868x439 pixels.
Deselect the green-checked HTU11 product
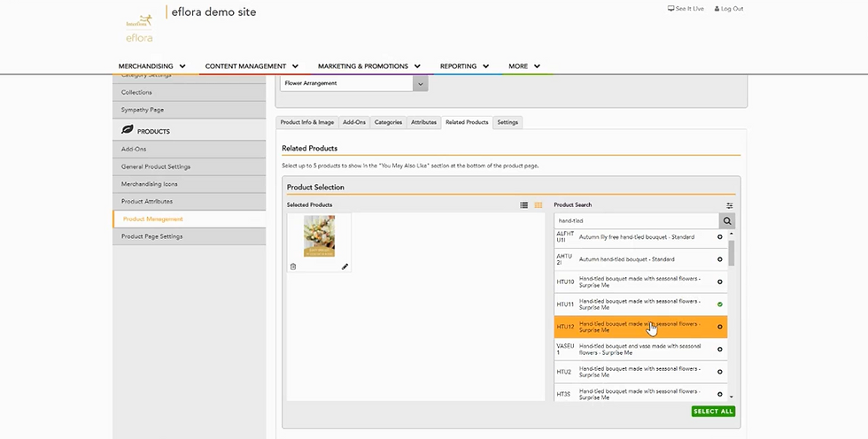719,304
